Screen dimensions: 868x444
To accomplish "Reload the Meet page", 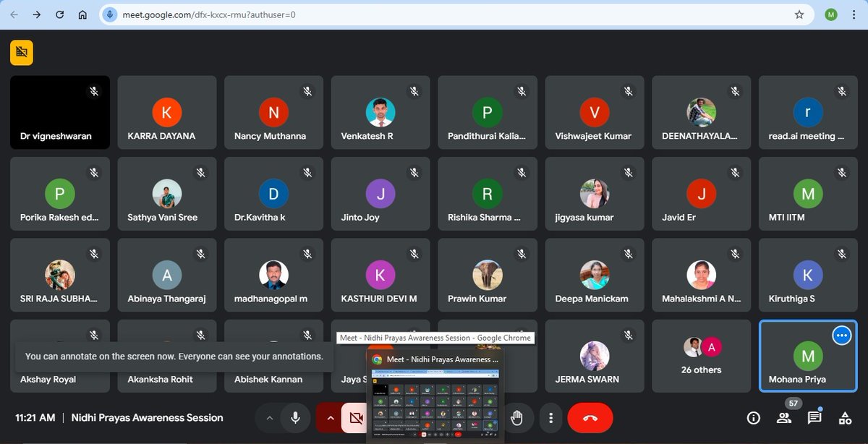I will coord(60,14).
